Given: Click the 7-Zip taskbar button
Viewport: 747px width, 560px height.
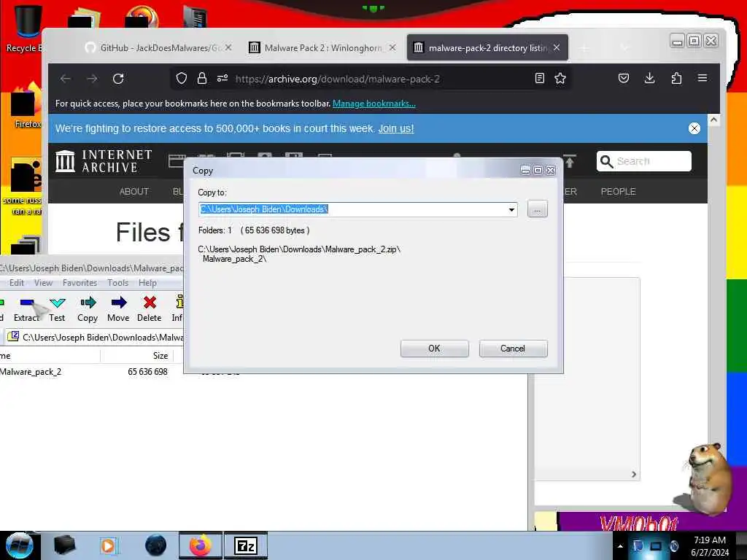Looking at the screenshot, I should 246,545.
